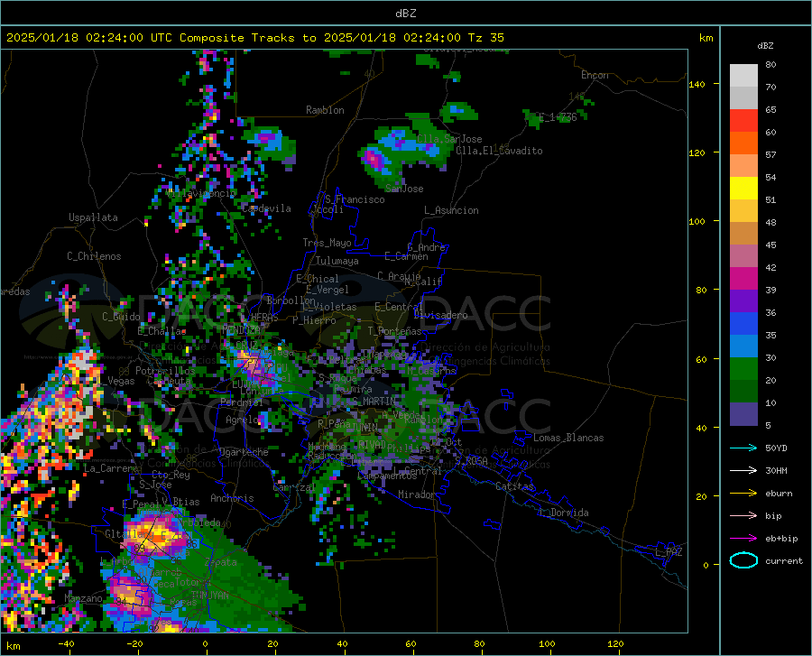Click the 'Anchoris' place label
Image resolution: width=812 pixels, height=656 pixels.
click(x=232, y=498)
